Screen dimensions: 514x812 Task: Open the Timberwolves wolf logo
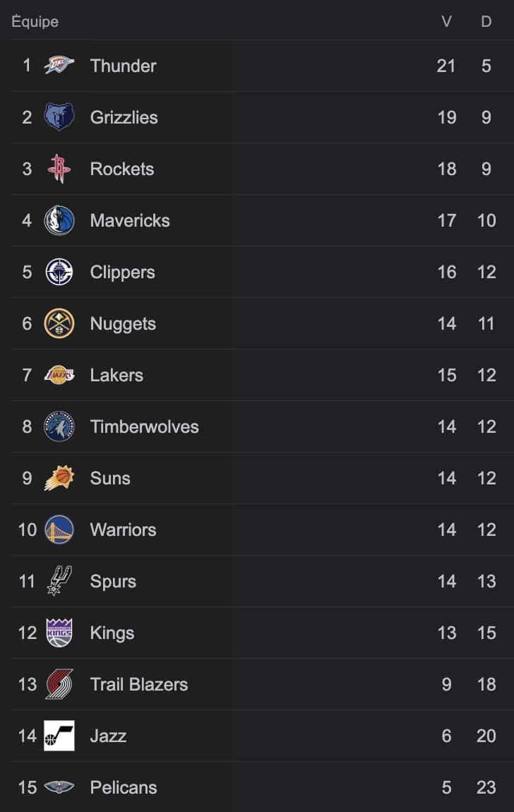coord(59,426)
